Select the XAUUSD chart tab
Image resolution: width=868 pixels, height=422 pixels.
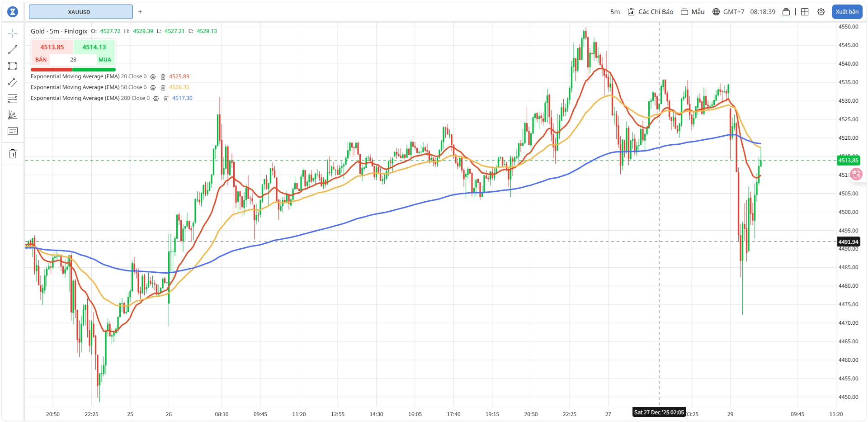(x=80, y=12)
